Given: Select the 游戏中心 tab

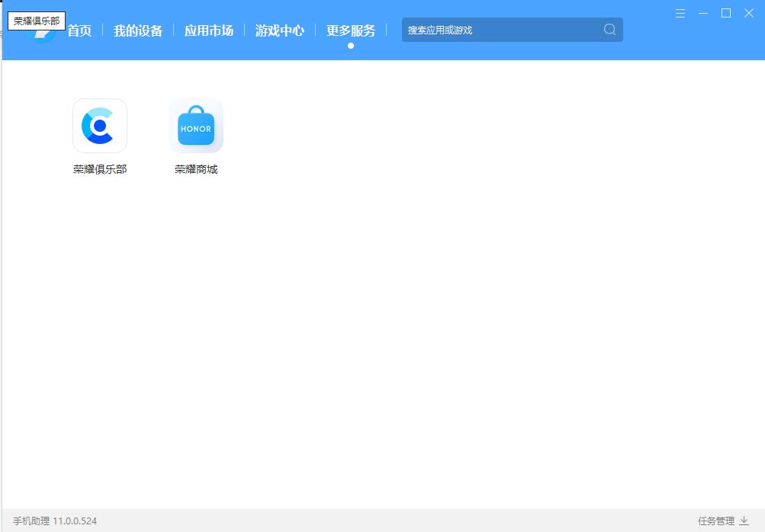Looking at the screenshot, I should [x=280, y=30].
